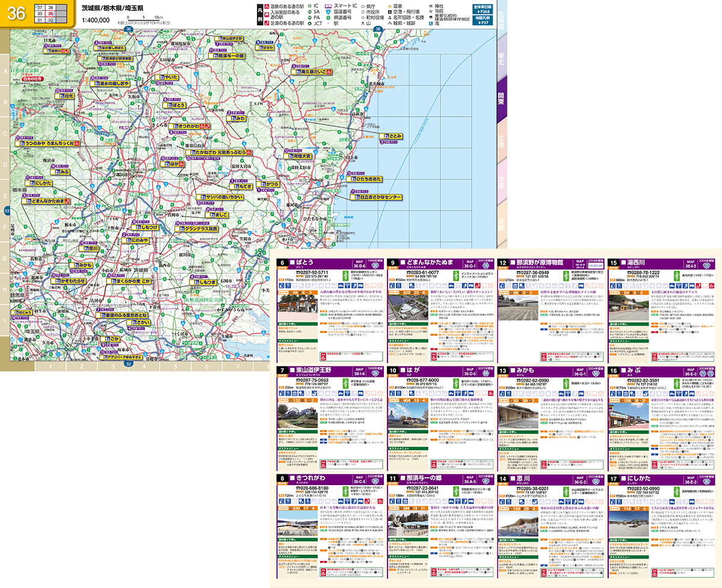Click phone number 0283-61-0077
The height and width of the screenshot is (588, 722).
coord(421,273)
